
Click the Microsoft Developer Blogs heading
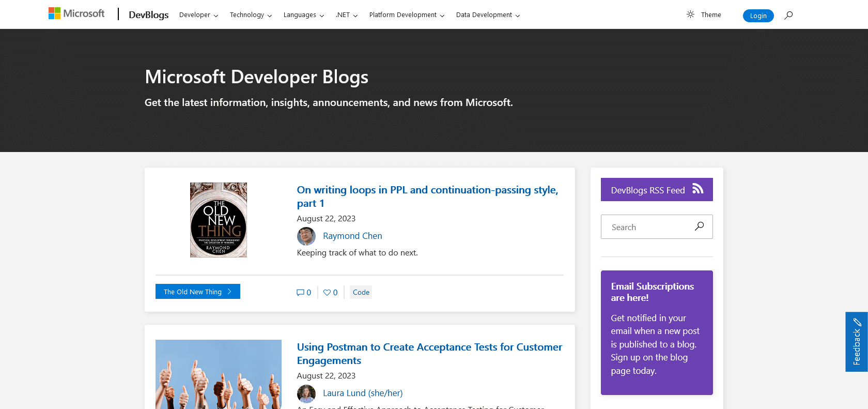[x=256, y=77]
